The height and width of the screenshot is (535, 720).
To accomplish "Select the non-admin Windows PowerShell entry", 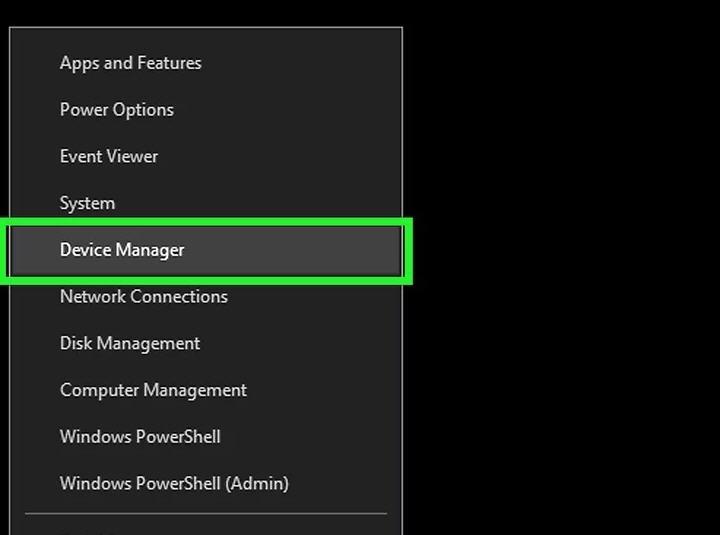I will tap(140, 437).
